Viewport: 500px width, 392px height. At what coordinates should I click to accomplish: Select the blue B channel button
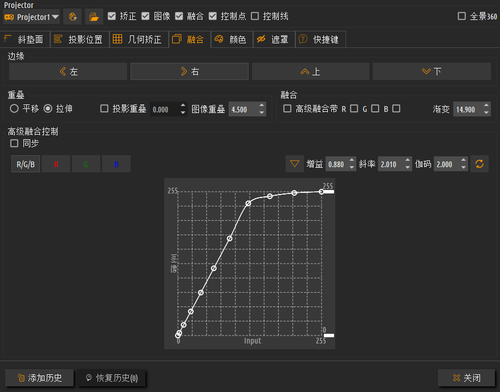point(116,164)
